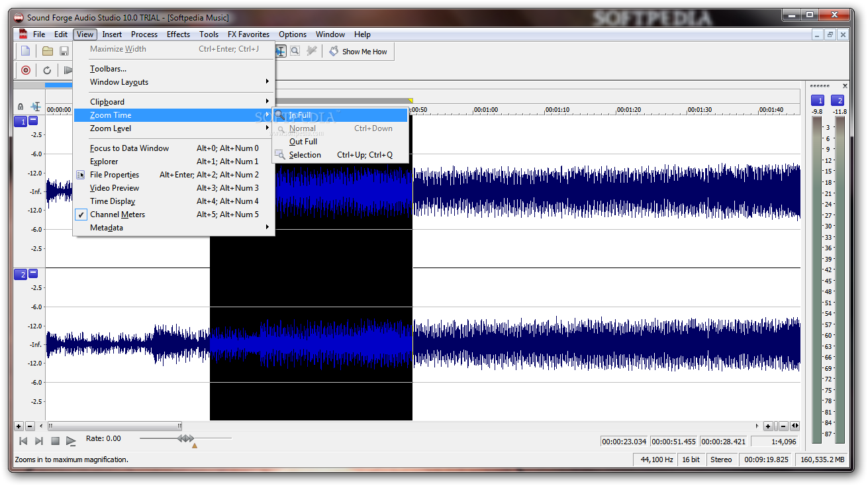Collapse channel 2 with its minus button
This screenshot has width=868, height=486.
(33, 273)
